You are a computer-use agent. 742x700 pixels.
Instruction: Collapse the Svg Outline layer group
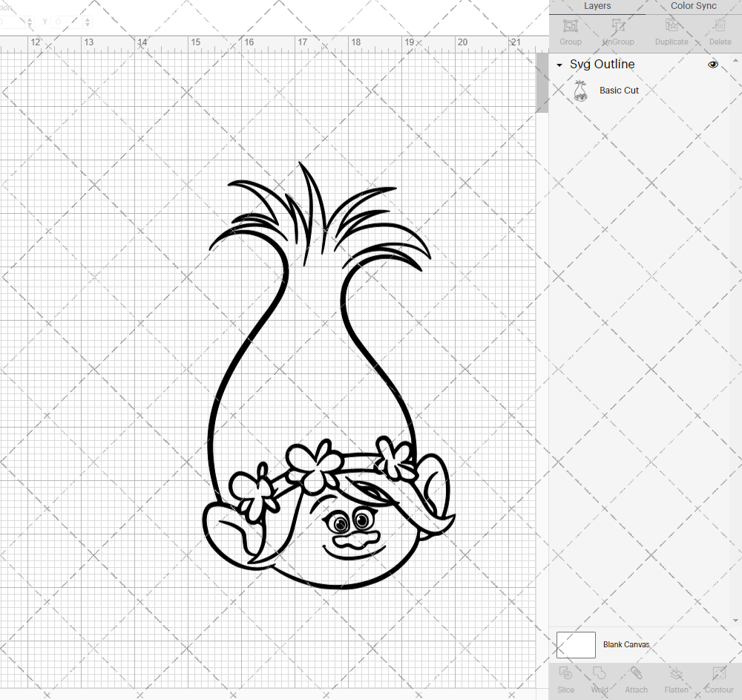(x=559, y=65)
